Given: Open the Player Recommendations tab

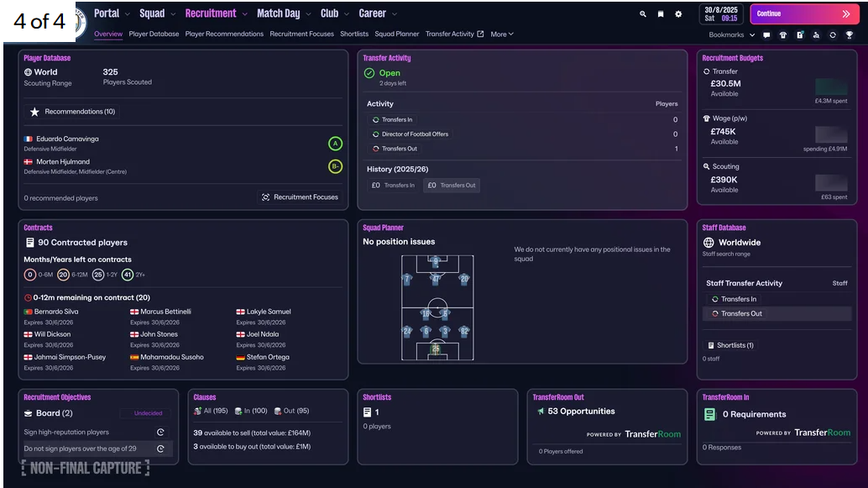Looking at the screenshot, I should (x=224, y=34).
